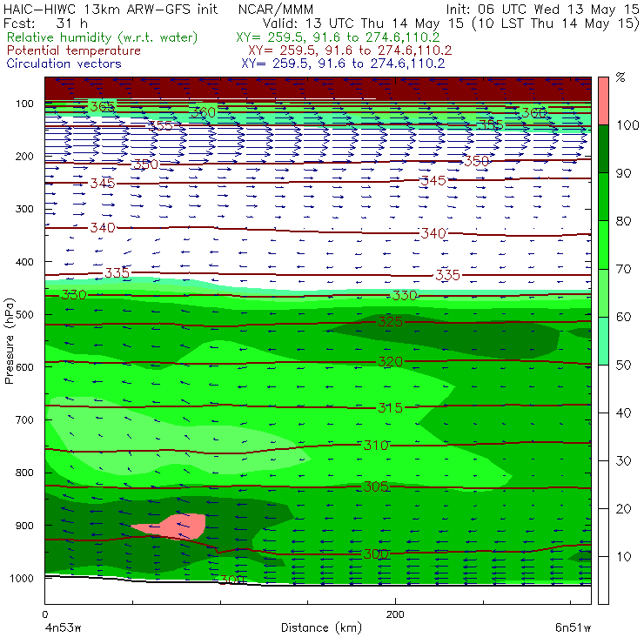Screen dimensions: 644x644
Task: Click the '%' unit above the colorbar
Action: tap(621, 77)
